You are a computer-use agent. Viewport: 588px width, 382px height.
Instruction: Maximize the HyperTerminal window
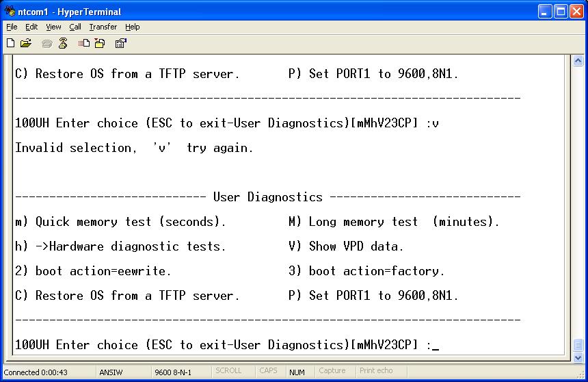[560, 11]
